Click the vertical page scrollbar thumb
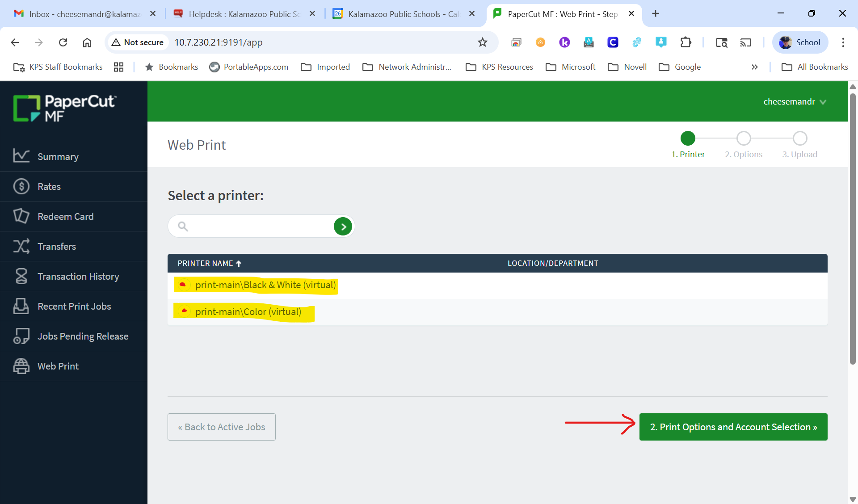The width and height of the screenshot is (858, 504). click(853, 228)
